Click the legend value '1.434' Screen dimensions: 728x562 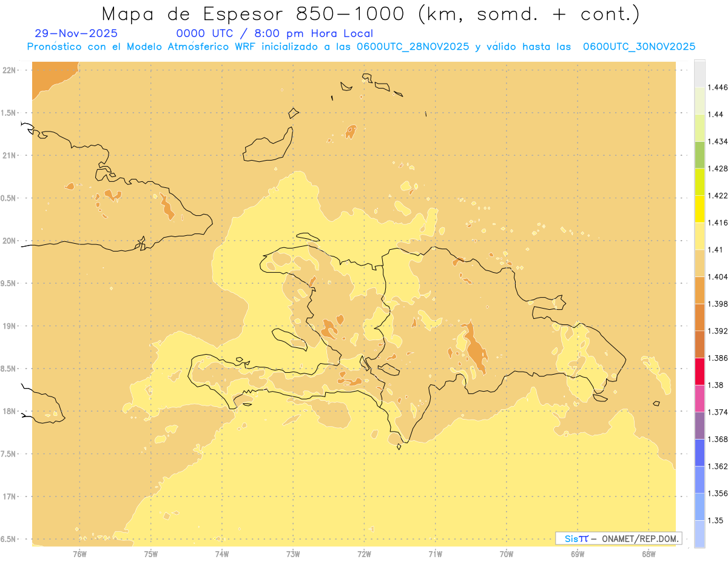(x=717, y=141)
